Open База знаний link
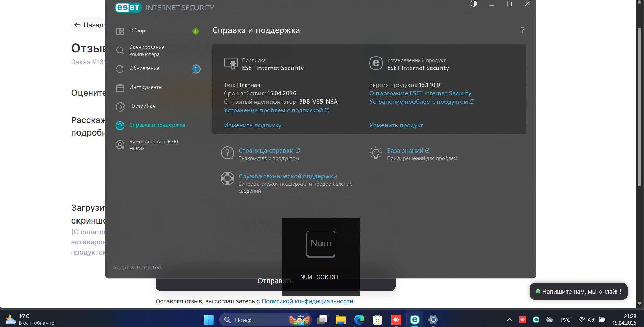Viewport: 644px width, 327px height. coord(408,151)
